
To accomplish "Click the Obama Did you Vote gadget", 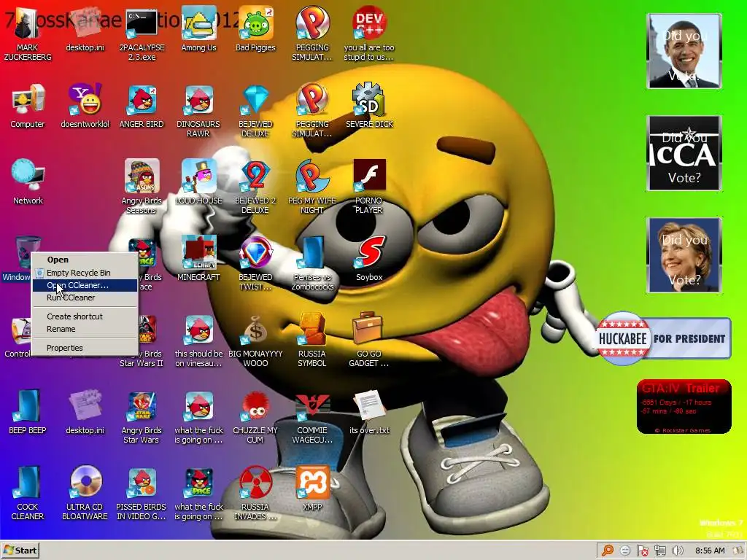I will coord(684,51).
